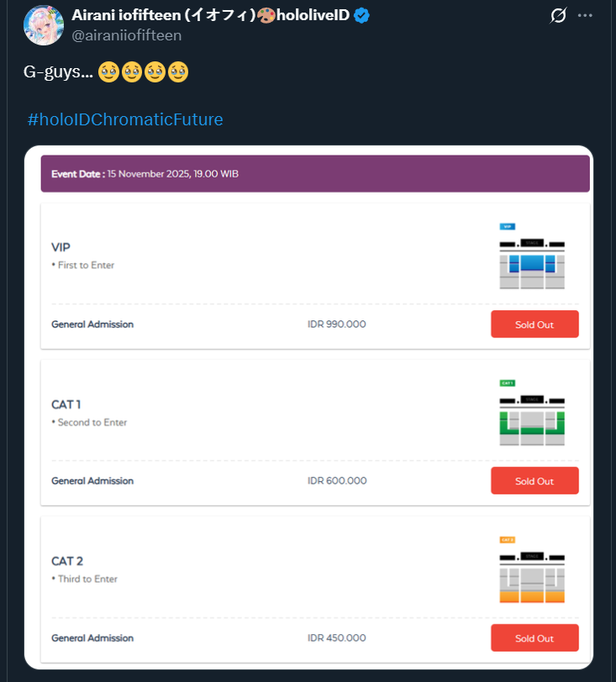Viewport: 616px width, 682px height.
Task: Click the Grok icon at top right
Action: point(557,16)
